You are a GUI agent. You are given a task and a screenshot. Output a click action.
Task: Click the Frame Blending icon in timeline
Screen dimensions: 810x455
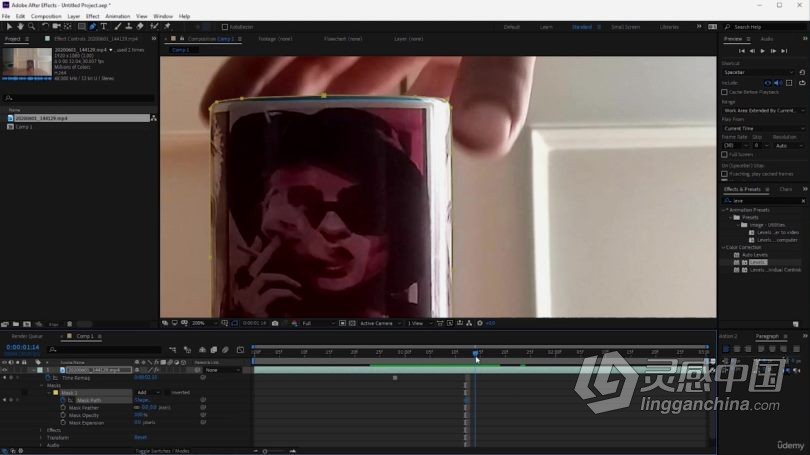pyautogui.click(x=214, y=350)
